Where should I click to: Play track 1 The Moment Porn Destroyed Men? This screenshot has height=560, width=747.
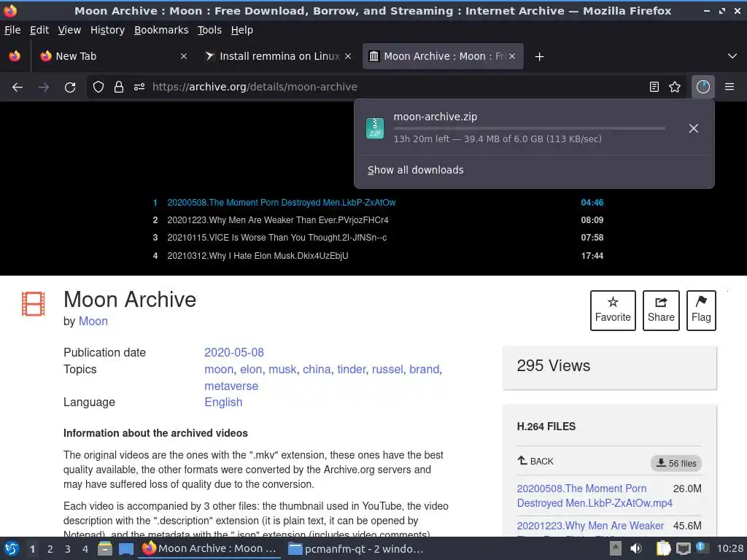pyautogui.click(x=379, y=203)
